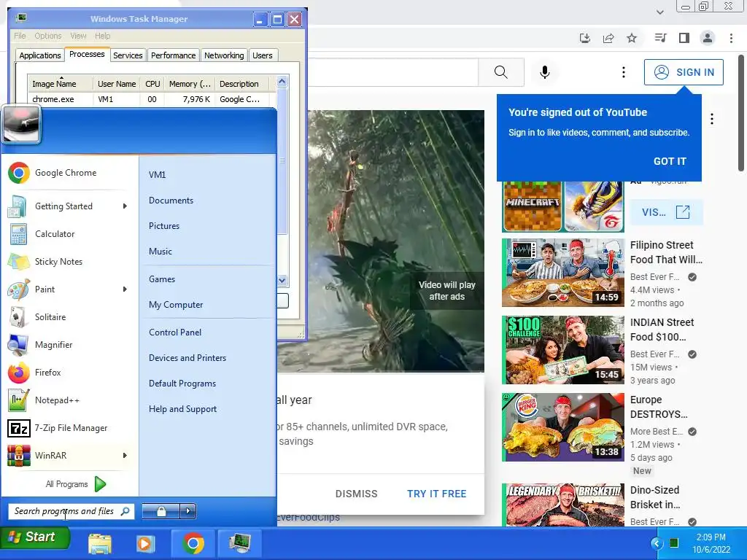Expand the Paint jump list arrow

pos(125,289)
